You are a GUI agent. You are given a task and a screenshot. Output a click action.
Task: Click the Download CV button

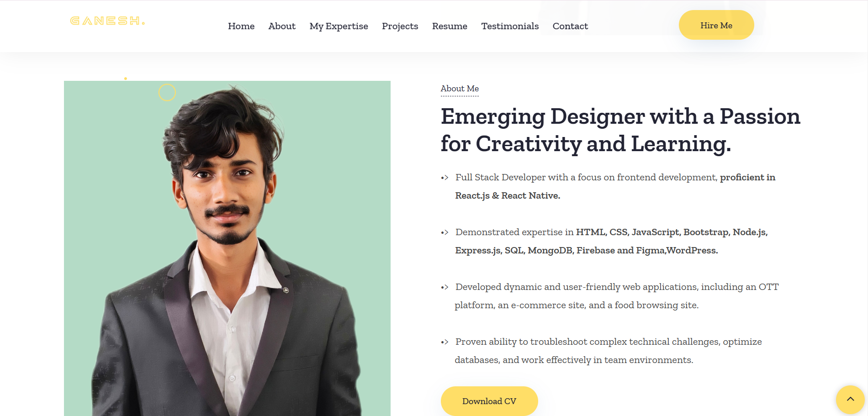[489, 401]
